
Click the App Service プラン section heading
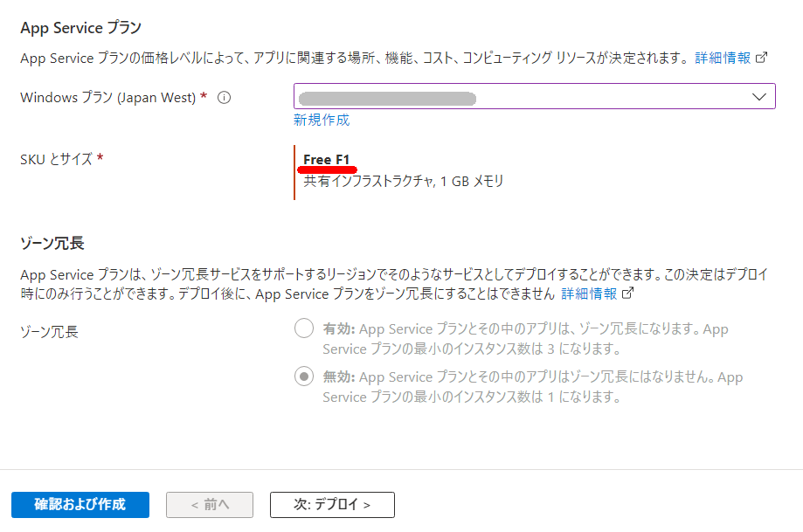coord(80,28)
